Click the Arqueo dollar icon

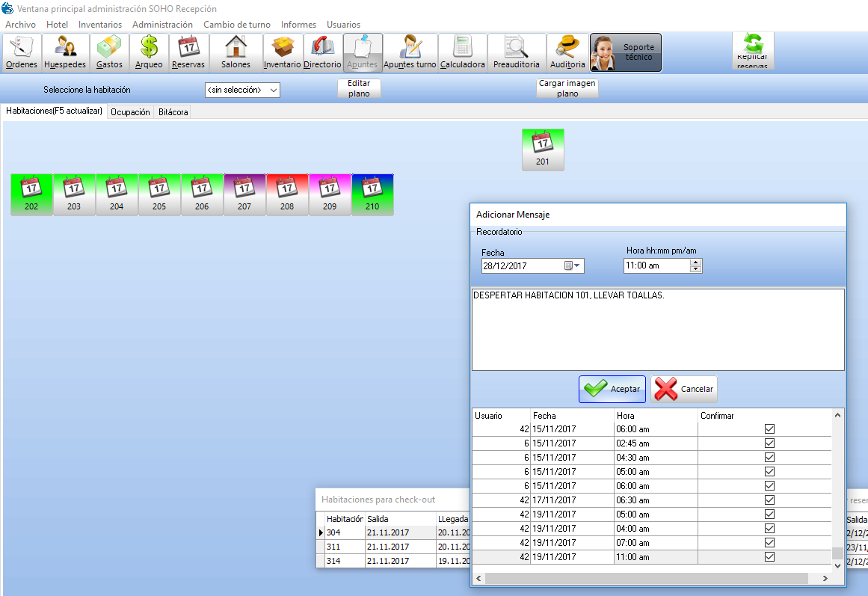pyautogui.click(x=149, y=52)
